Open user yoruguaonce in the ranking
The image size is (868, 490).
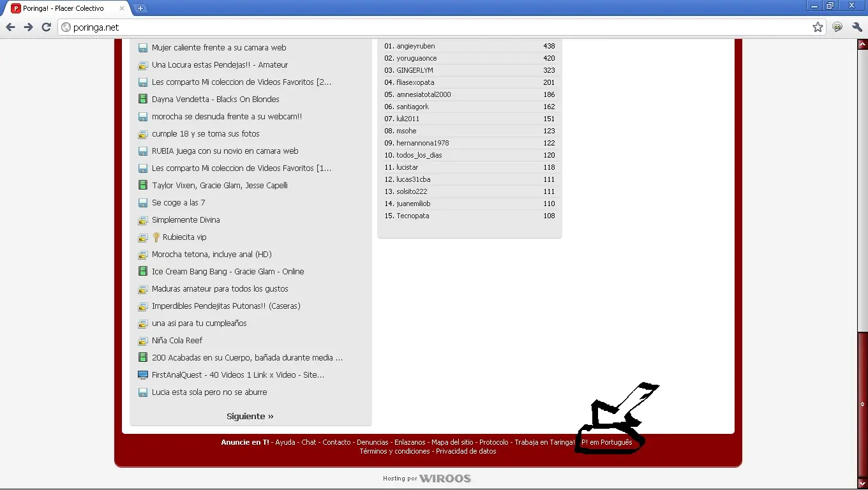click(417, 58)
